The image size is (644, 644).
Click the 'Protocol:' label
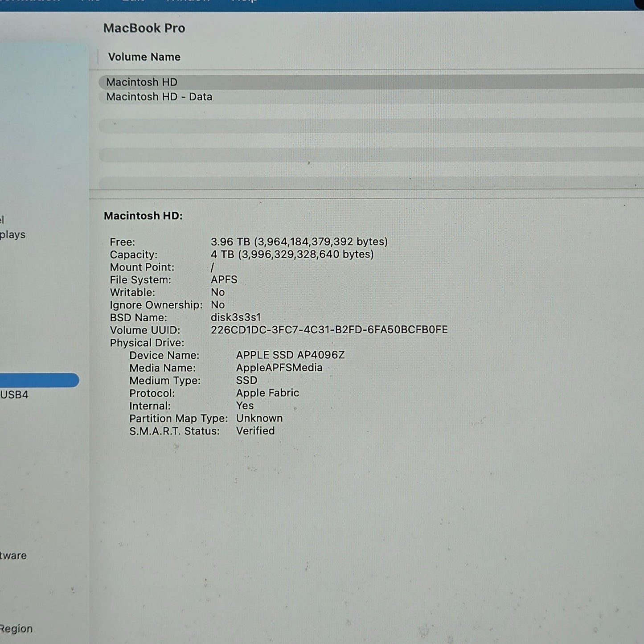click(x=152, y=394)
